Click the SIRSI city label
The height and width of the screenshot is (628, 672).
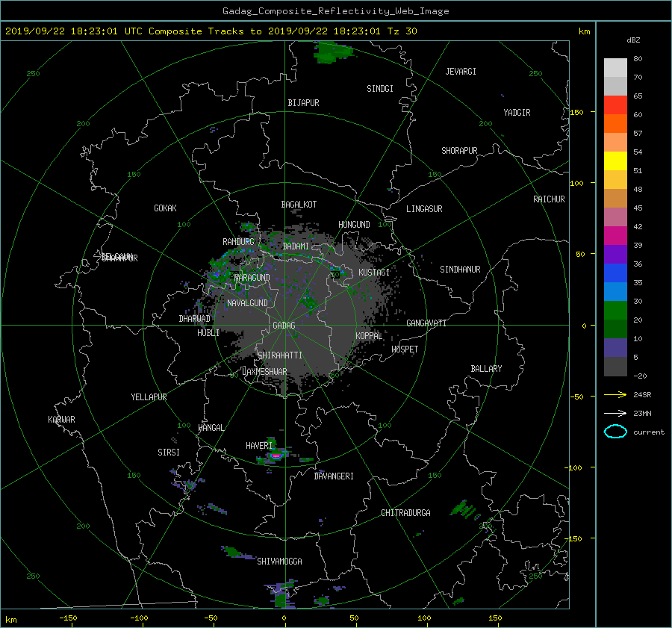click(x=169, y=453)
